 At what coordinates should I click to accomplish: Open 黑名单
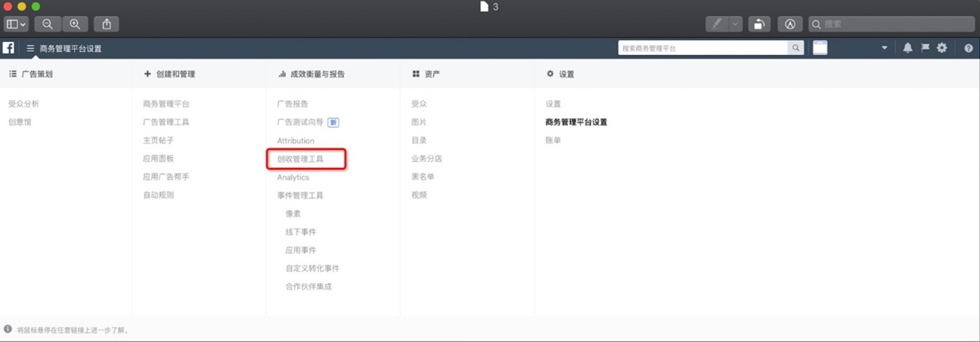pyautogui.click(x=423, y=177)
